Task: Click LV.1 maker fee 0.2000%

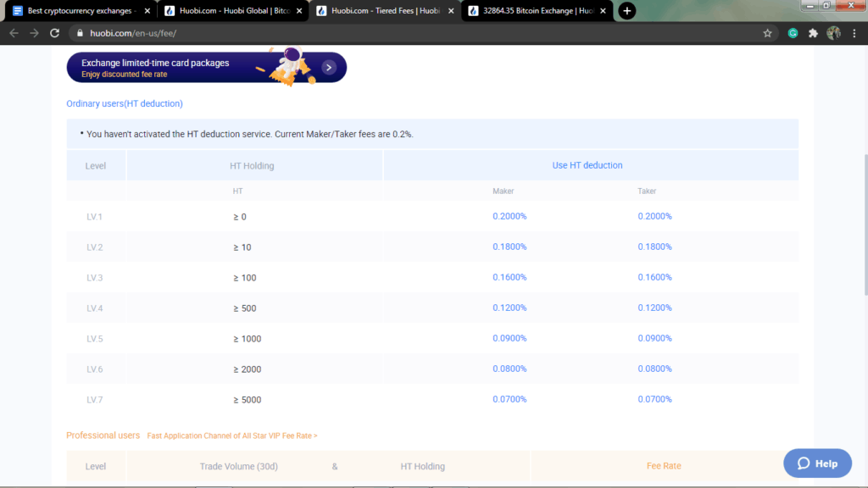Action: click(509, 216)
